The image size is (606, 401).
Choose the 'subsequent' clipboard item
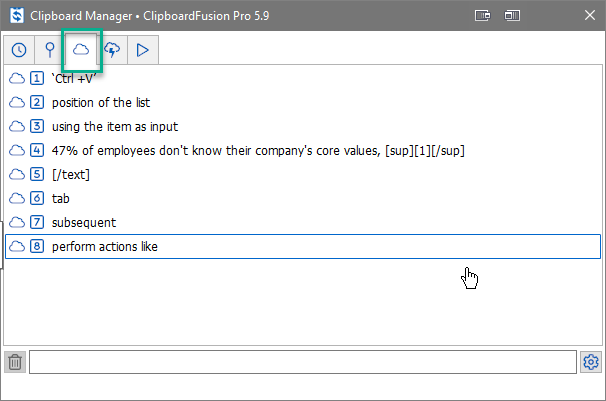click(x=303, y=222)
